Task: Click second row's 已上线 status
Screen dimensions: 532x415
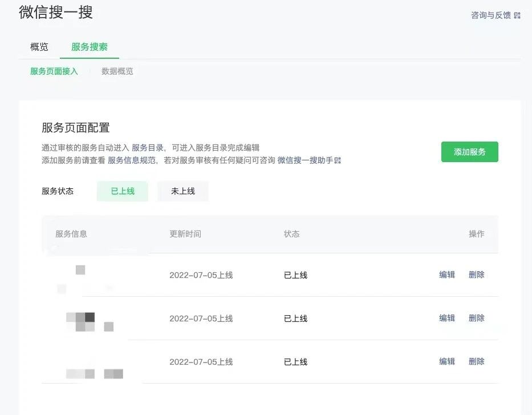Action: coord(295,319)
